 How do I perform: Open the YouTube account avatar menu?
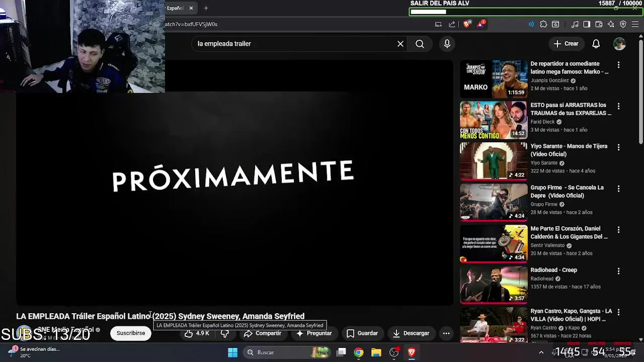619,44
